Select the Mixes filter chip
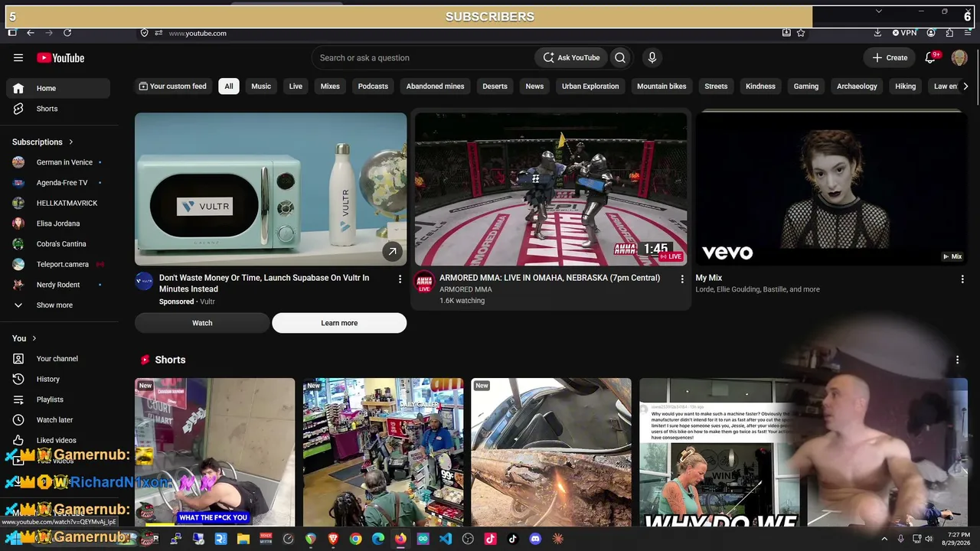This screenshot has height=551, width=980. pos(330,86)
